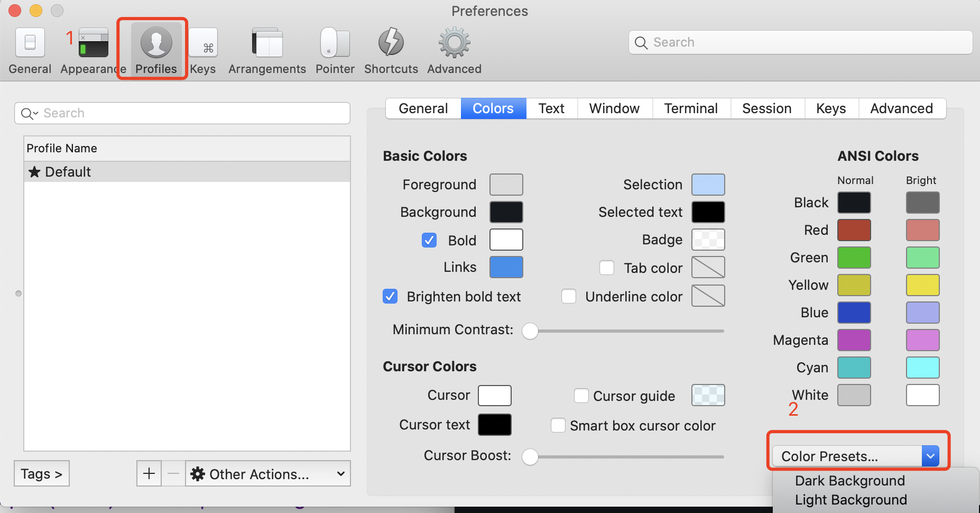Select the Appearance settings icon
Image resolution: width=980 pixels, height=513 pixels.
93,50
